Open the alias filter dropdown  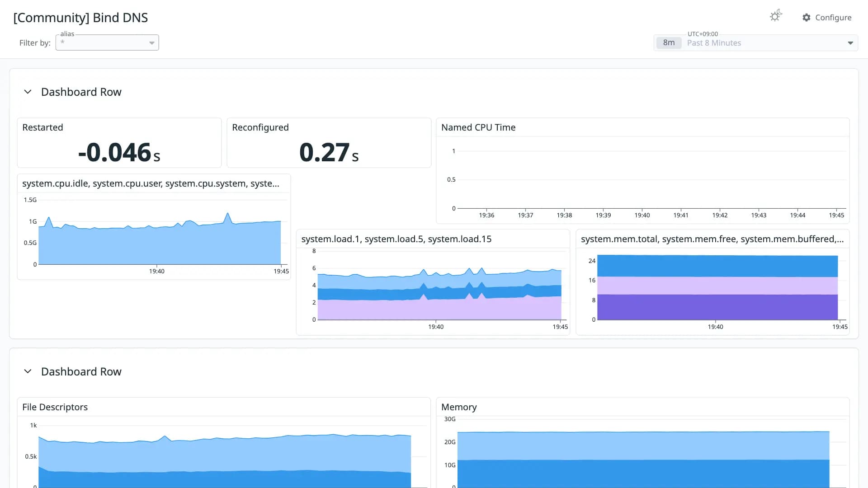pyautogui.click(x=107, y=42)
